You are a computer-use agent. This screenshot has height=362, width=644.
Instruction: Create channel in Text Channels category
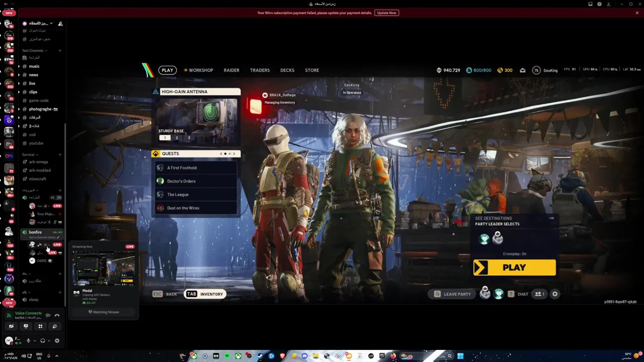coord(60,50)
